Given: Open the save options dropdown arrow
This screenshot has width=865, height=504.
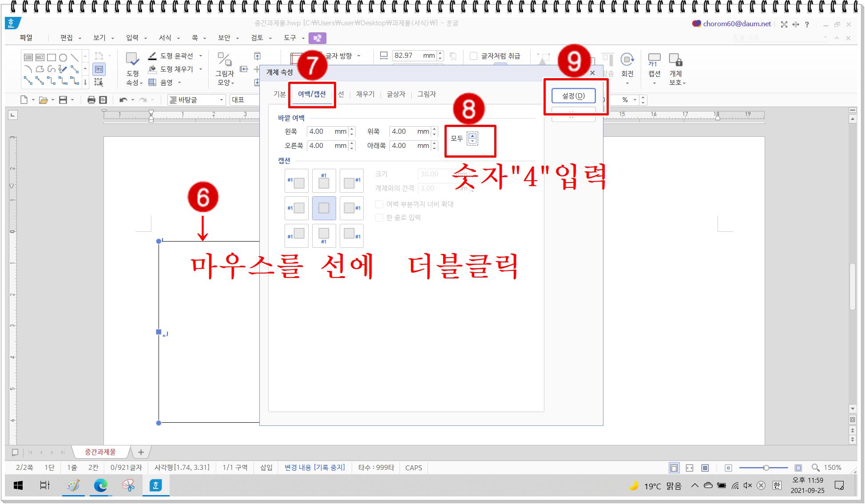Looking at the screenshot, I should [72, 100].
